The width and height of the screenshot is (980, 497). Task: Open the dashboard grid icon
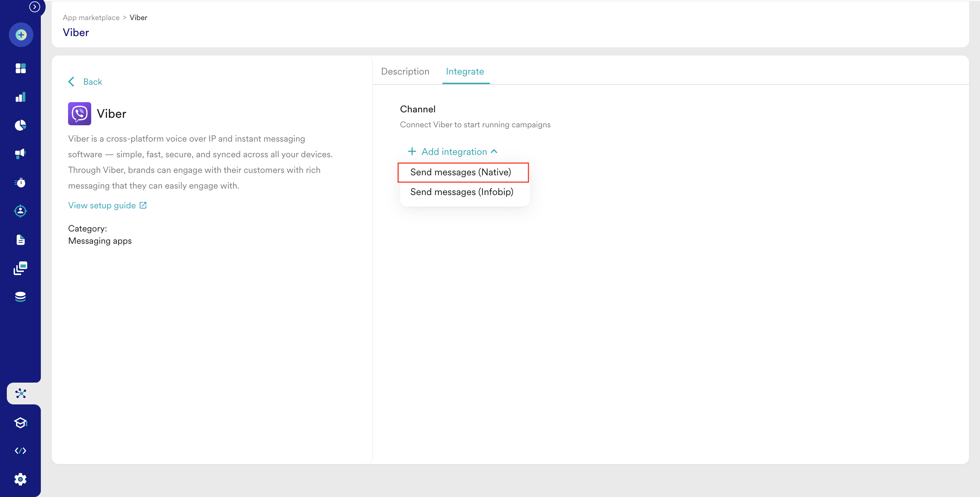[20, 68]
